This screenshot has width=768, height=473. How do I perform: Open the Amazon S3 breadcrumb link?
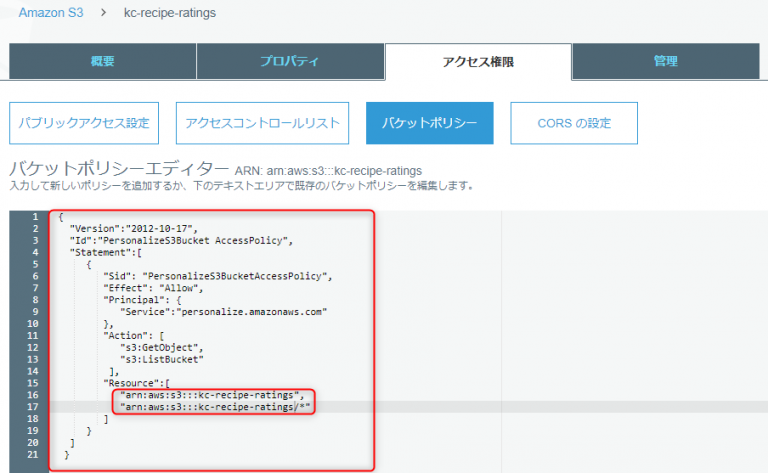tap(51, 13)
